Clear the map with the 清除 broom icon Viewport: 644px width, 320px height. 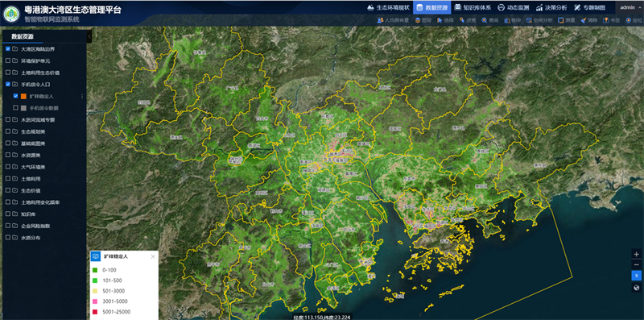pos(588,19)
